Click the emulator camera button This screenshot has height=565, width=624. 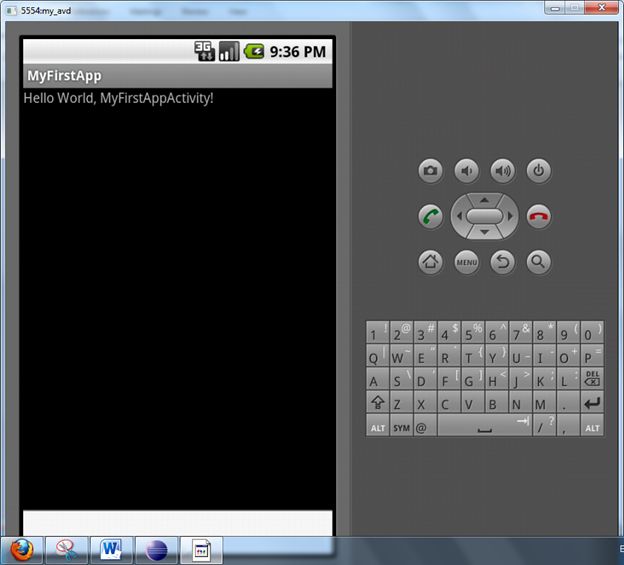coord(430,171)
